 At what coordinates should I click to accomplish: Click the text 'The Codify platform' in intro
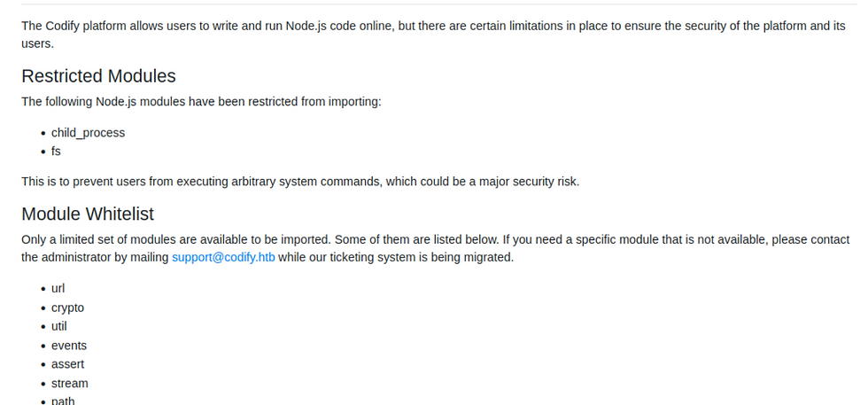click(x=74, y=26)
